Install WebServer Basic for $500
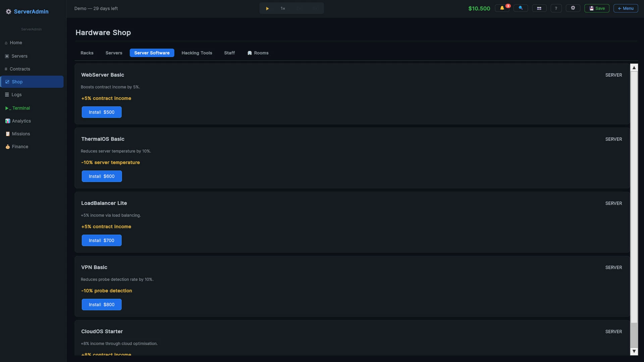 (102, 112)
